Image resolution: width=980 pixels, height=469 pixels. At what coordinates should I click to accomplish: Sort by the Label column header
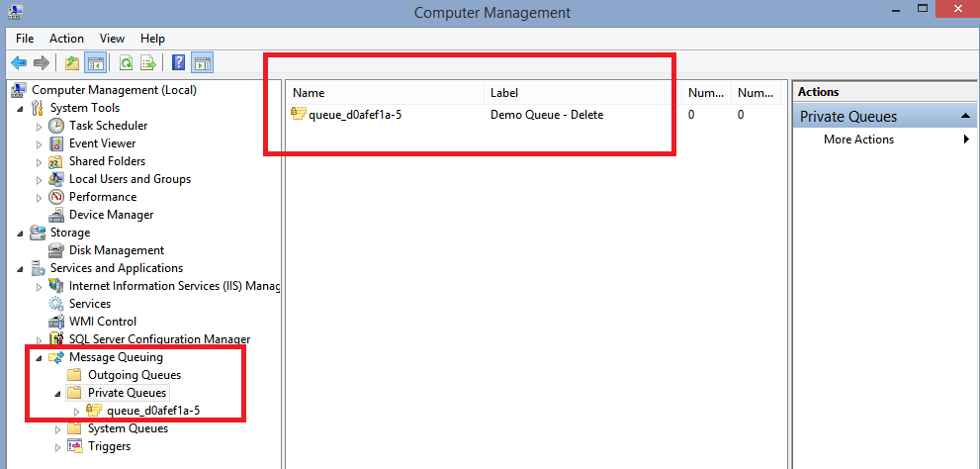coord(581,93)
